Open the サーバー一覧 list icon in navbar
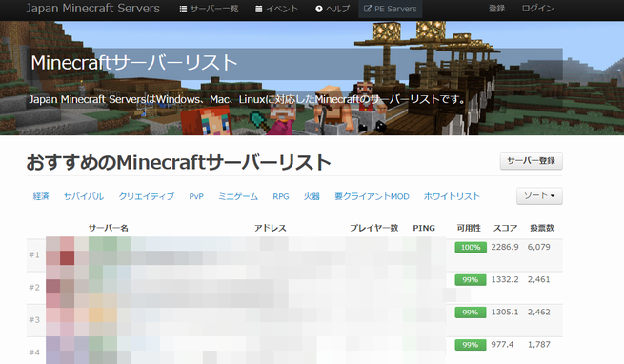The height and width of the screenshot is (364, 624). tap(183, 10)
